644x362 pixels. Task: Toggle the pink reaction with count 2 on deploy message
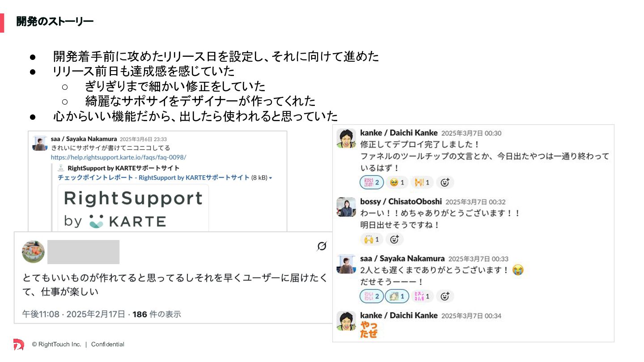point(372,182)
